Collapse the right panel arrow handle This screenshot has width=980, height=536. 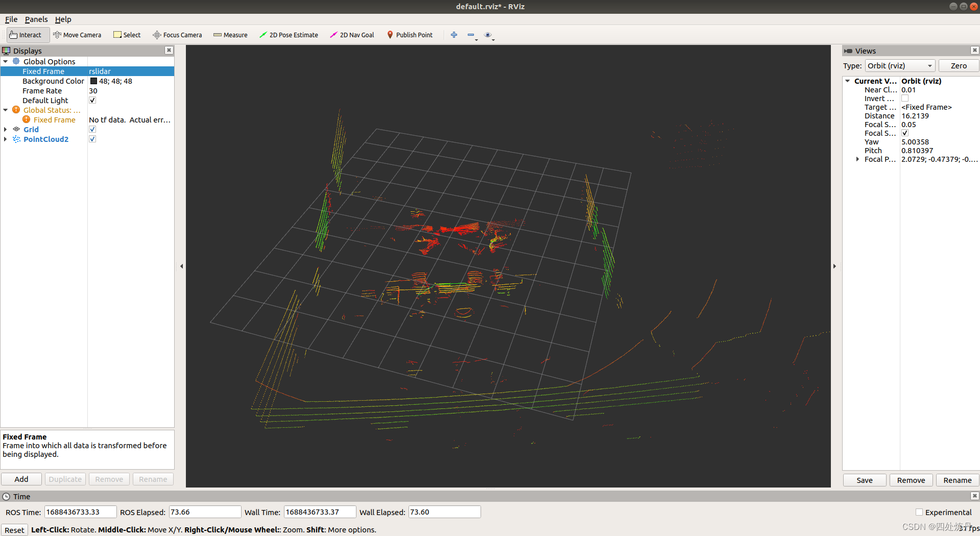[835, 266]
